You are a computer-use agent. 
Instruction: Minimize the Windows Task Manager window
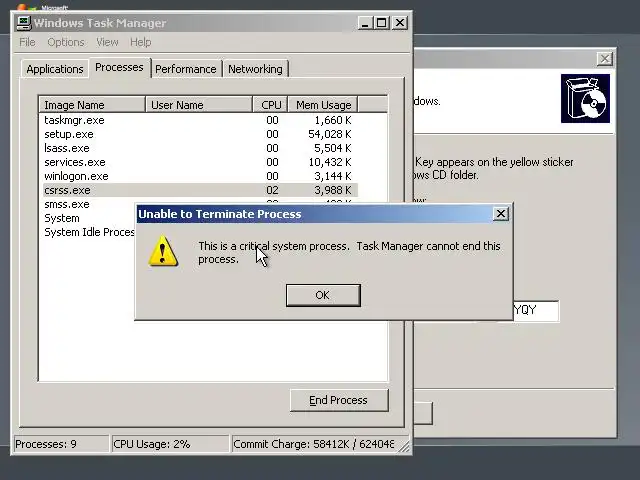pos(365,23)
